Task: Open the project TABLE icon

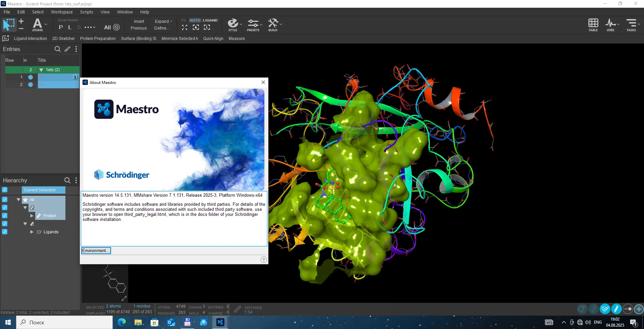Action: coord(593,25)
